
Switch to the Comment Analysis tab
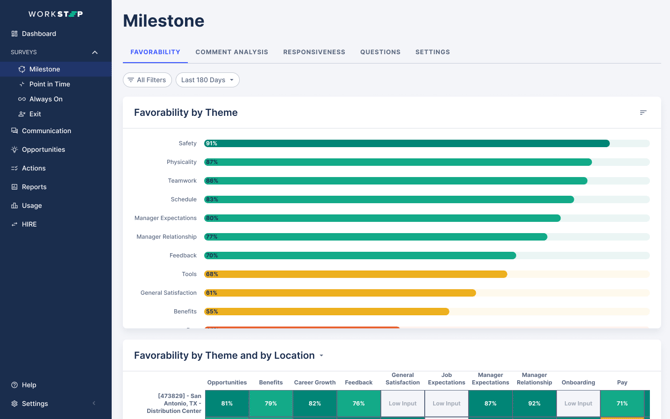coord(231,52)
